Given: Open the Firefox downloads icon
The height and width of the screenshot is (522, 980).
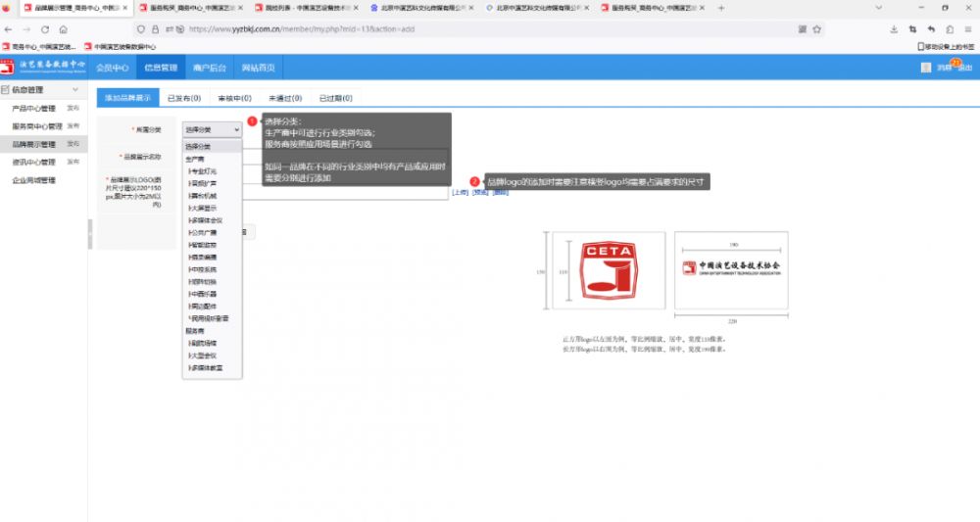Looking at the screenshot, I should click(894, 29).
